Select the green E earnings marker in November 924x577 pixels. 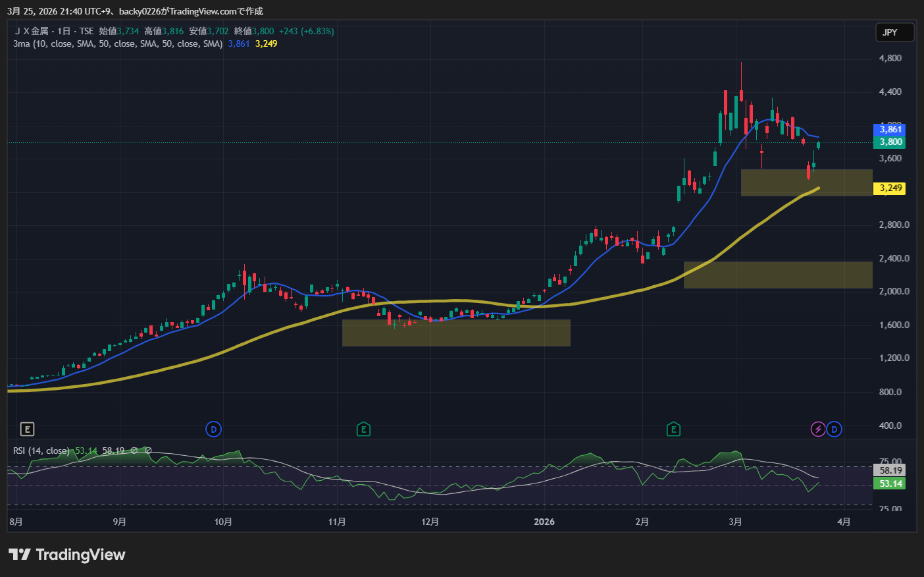click(363, 429)
